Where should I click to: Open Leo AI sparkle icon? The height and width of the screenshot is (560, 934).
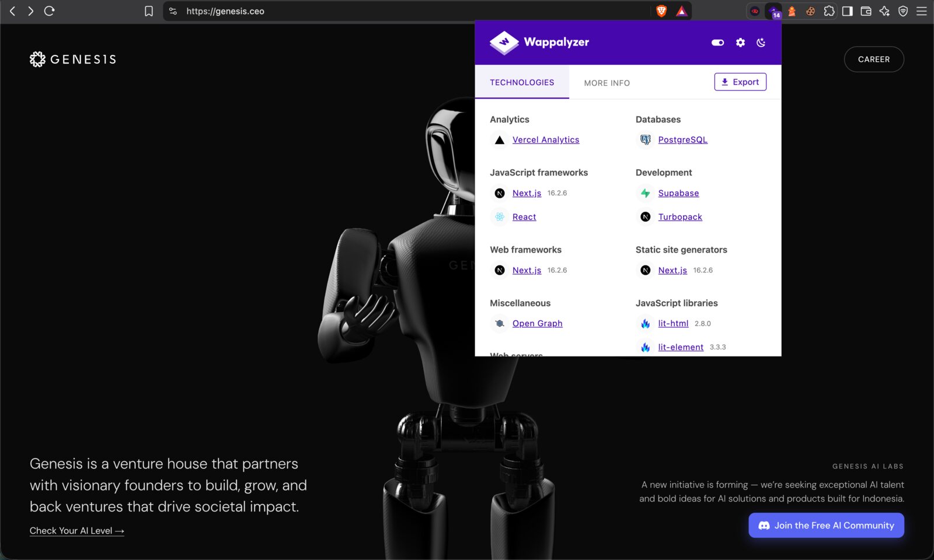click(884, 11)
